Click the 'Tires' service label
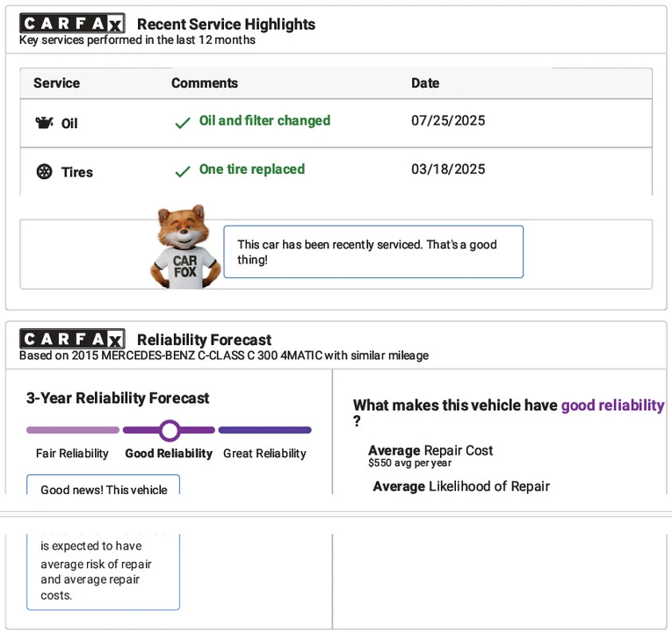The image size is (672, 632). [77, 172]
